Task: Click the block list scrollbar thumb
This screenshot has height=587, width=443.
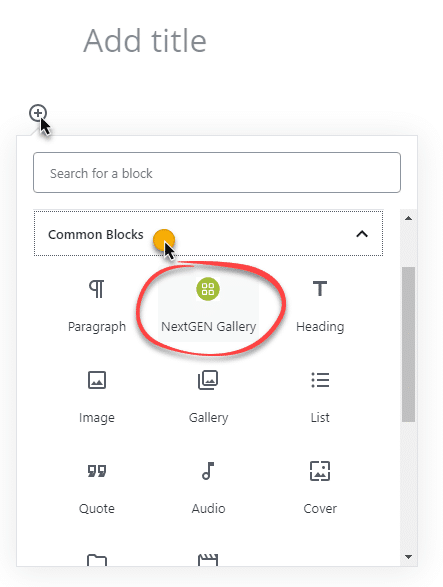Action: (409, 344)
